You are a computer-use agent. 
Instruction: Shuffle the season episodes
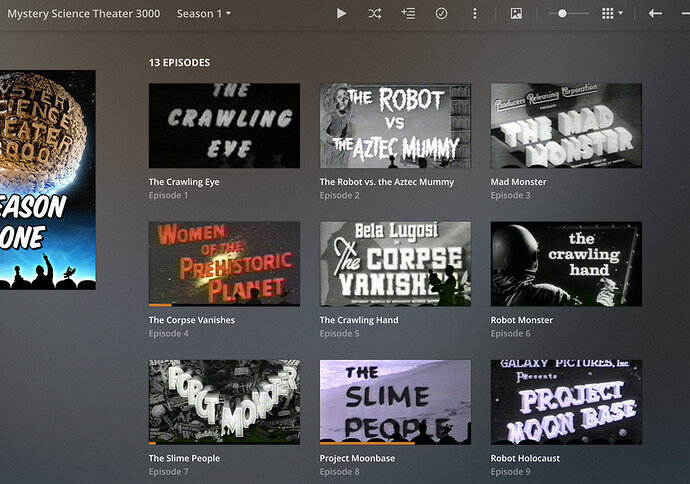[x=374, y=14]
